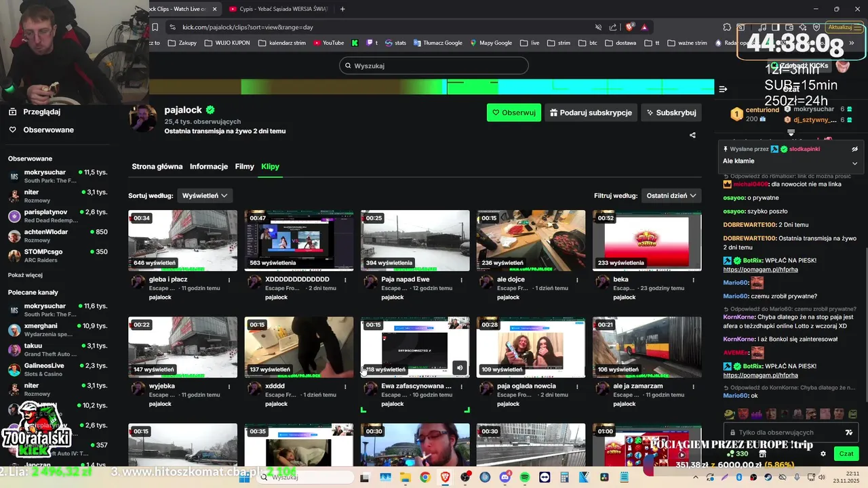The width and height of the screenshot is (868, 488).
Task: Expand the 'Wyświetleń' sort dropdown
Action: [x=204, y=195]
